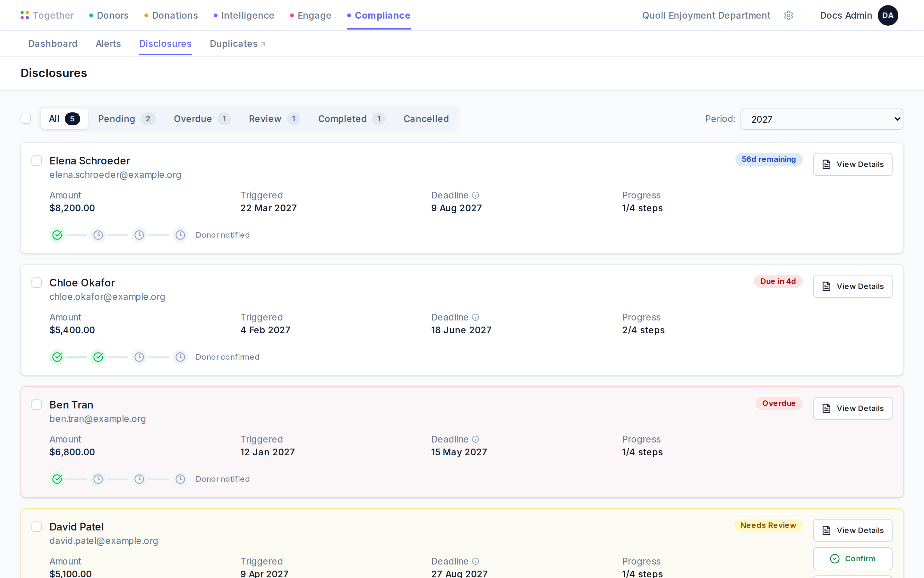Image resolution: width=924 pixels, height=578 pixels.
Task: Click the 18 June 2027 deadline
Action: (461, 330)
